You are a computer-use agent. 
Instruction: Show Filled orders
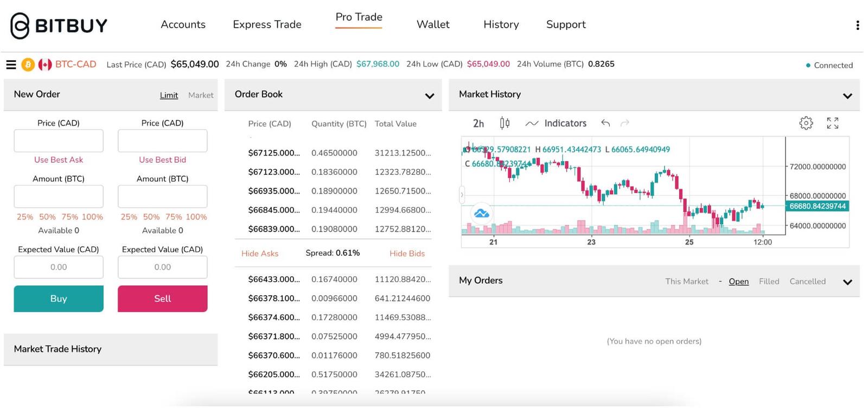pyautogui.click(x=769, y=281)
